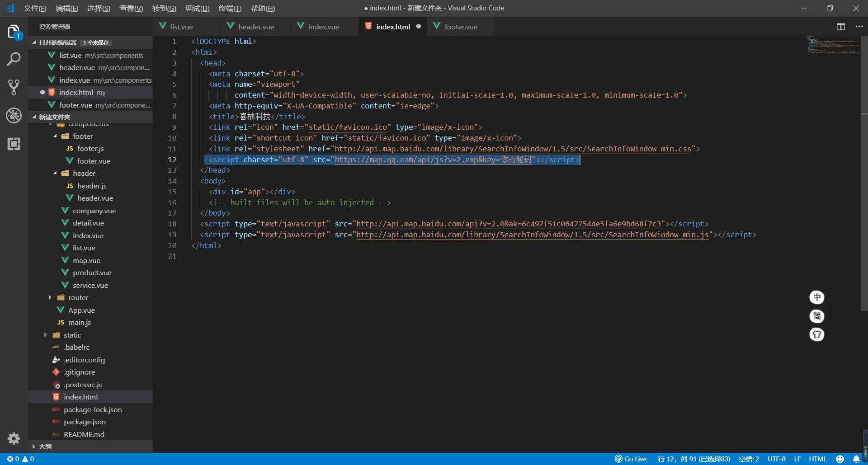Click the feedback smiley icon
This screenshot has width=868, height=465.
point(840,459)
